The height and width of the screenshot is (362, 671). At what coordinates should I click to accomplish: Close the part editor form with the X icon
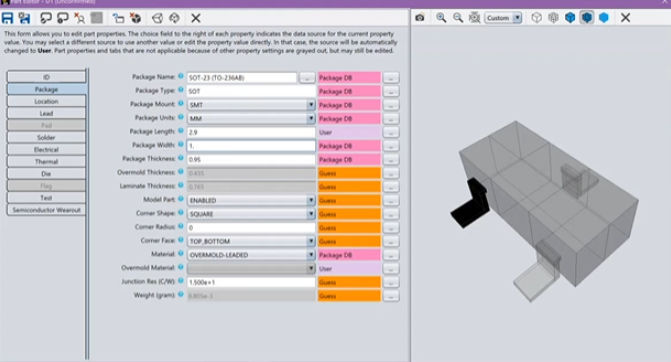click(196, 18)
